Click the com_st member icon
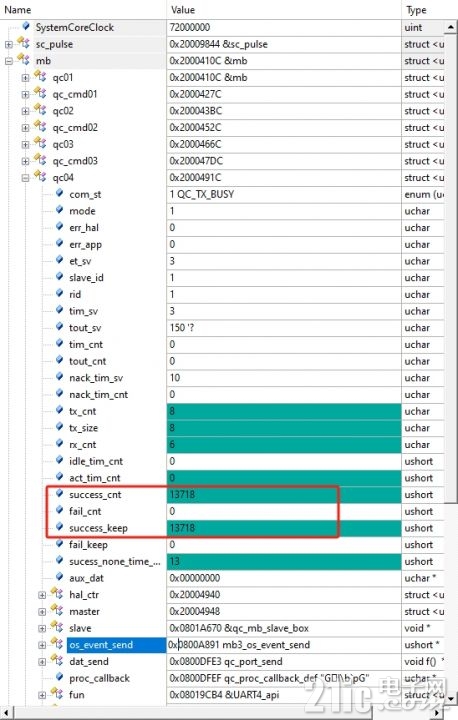This screenshot has width=458, height=720. [x=59, y=193]
